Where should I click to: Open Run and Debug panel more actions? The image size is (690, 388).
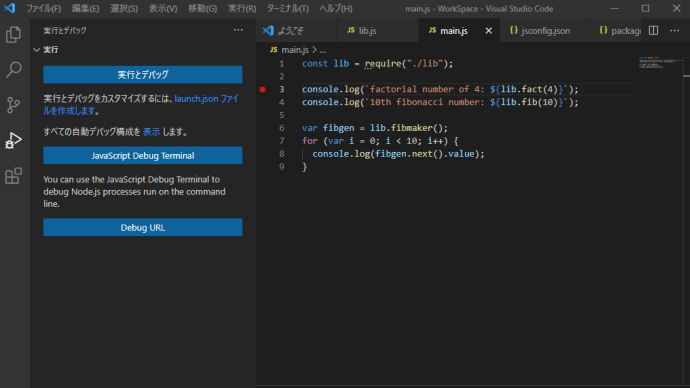(238, 30)
